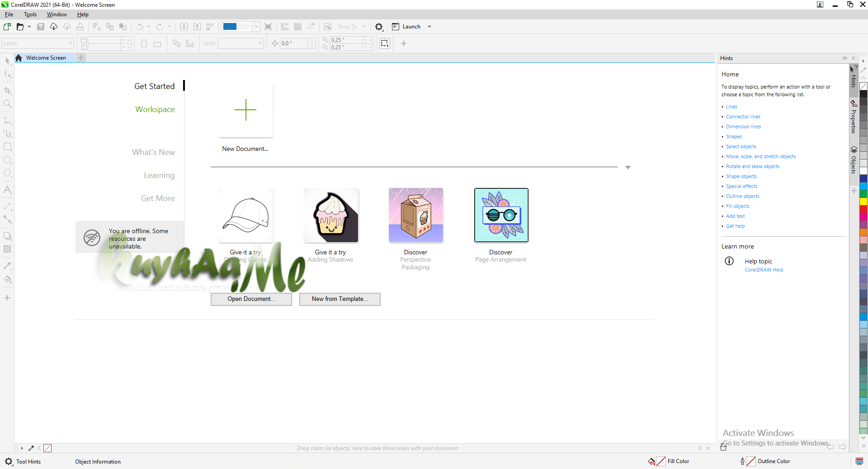Image resolution: width=868 pixels, height=469 pixels.
Task: Open the Help menu
Action: click(x=83, y=14)
